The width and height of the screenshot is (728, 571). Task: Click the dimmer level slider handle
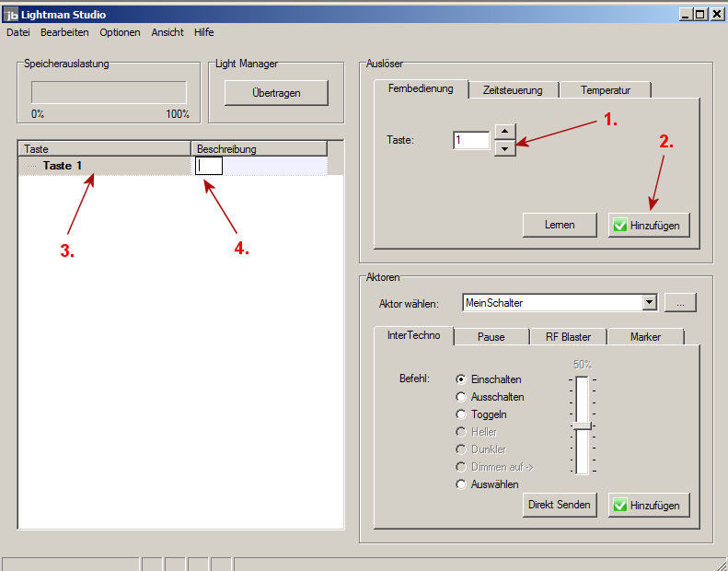[582, 425]
